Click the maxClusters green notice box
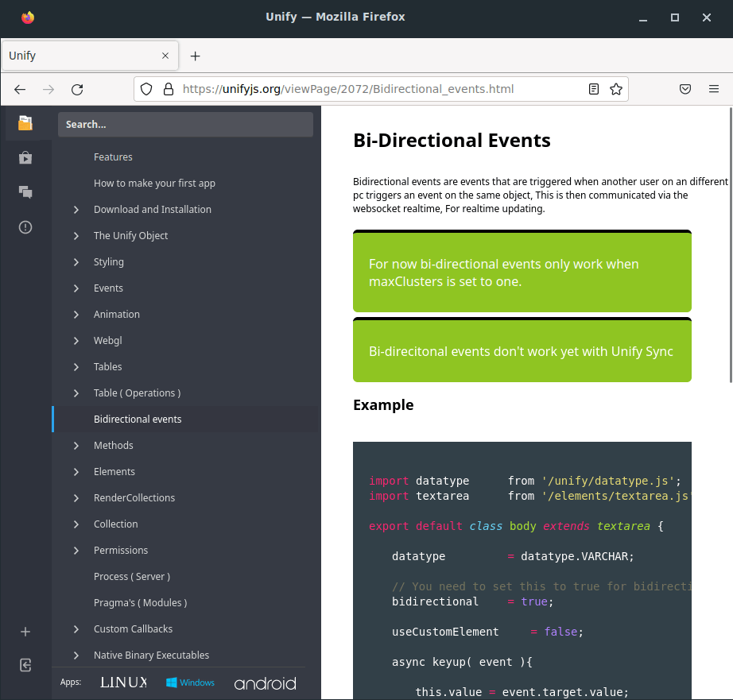This screenshot has height=700, width=733. [522, 271]
